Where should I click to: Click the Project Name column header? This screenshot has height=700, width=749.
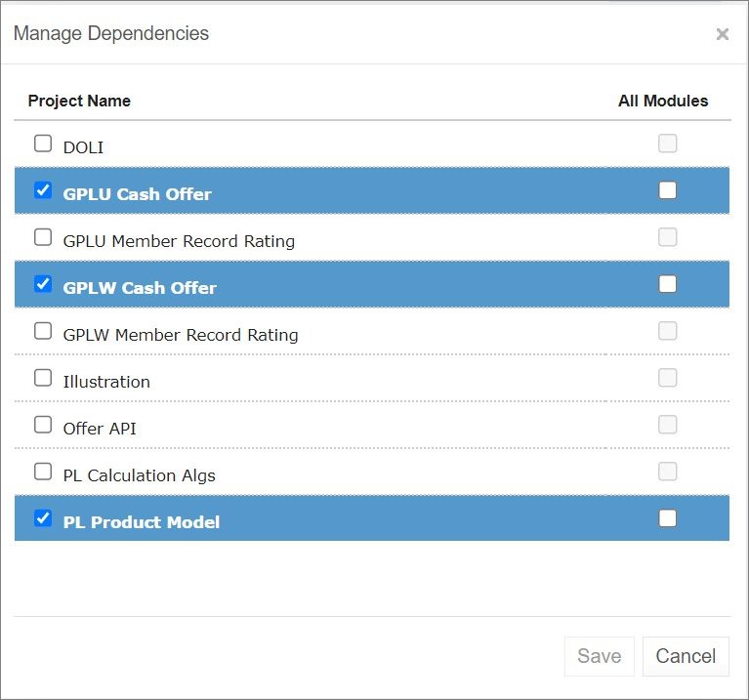click(x=79, y=101)
